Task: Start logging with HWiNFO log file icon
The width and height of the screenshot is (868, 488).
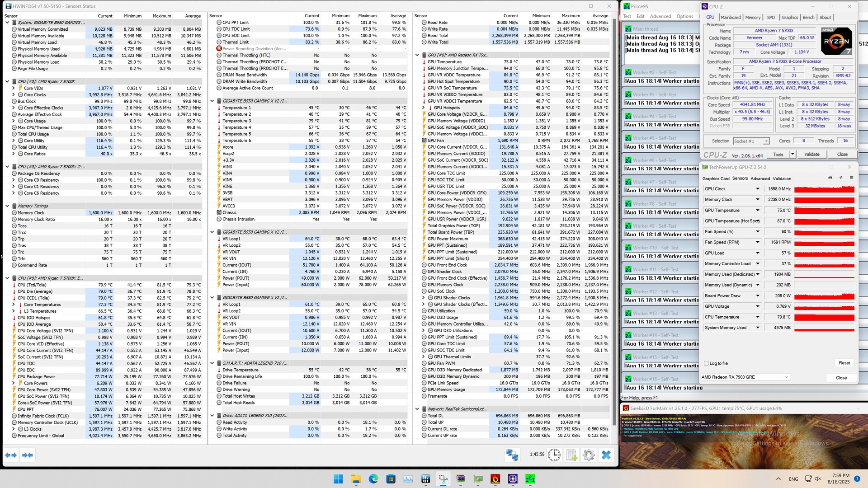Action: coord(571,455)
